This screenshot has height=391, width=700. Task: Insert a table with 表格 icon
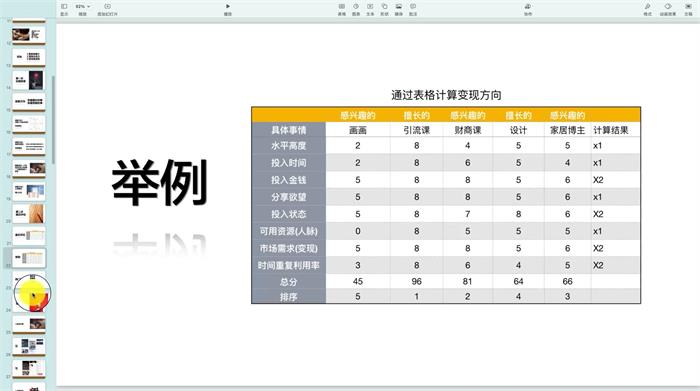click(342, 7)
